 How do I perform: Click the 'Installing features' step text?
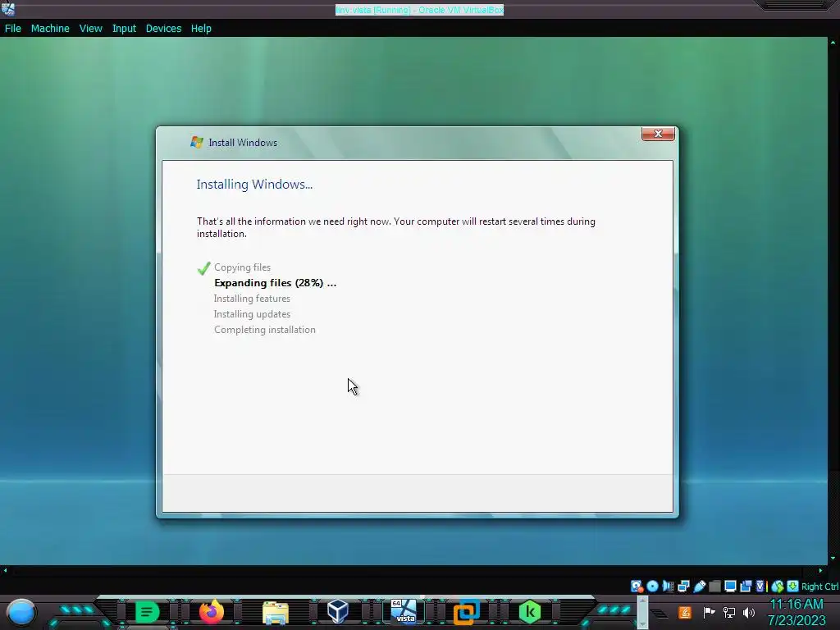tap(252, 299)
